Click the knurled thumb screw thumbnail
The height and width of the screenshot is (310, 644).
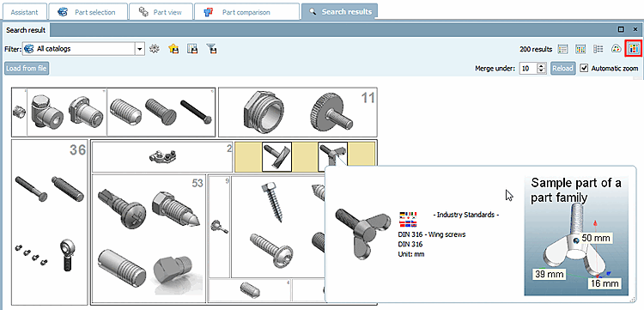331,112
